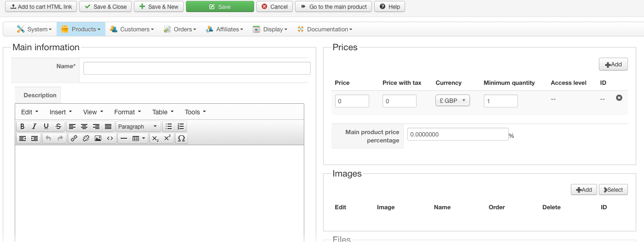Apply superscript formatting
644x242 pixels.
click(x=168, y=138)
